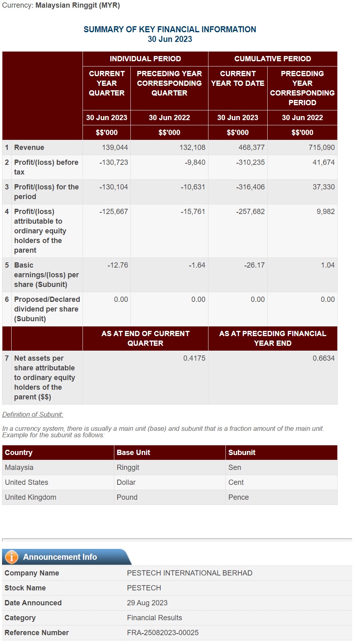The image size is (355, 644).
Task: Click net assets value 0.4175
Action: point(194,358)
